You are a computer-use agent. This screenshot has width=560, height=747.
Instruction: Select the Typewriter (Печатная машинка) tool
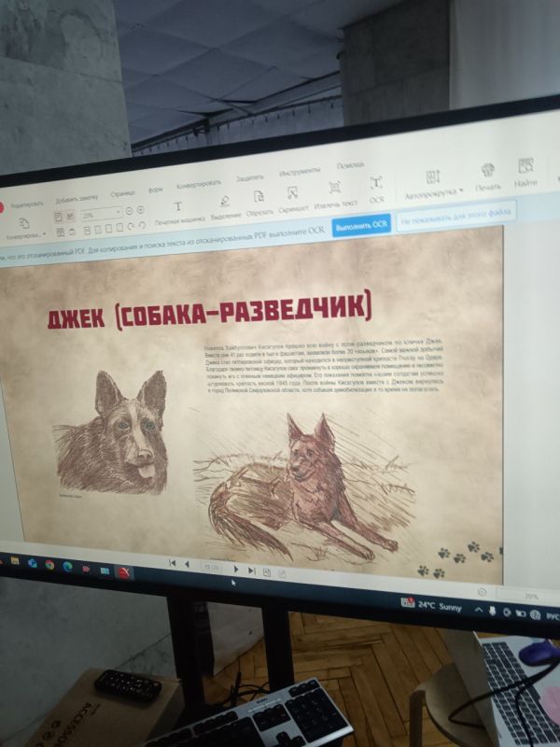point(178,208)
